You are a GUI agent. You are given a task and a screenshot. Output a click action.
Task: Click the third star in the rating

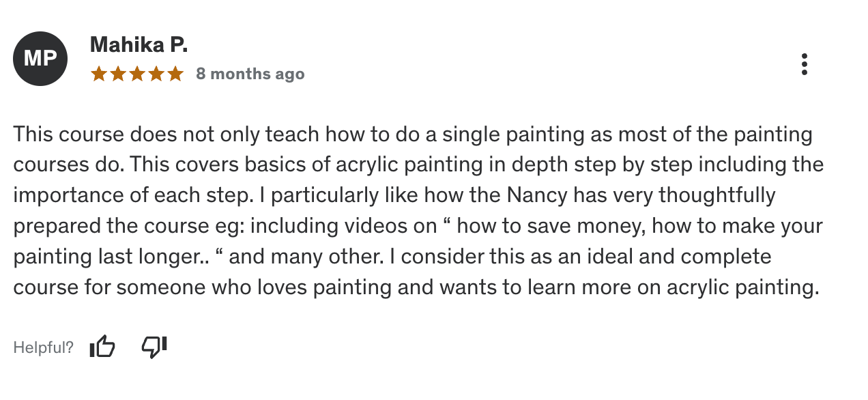coord(137,74)
